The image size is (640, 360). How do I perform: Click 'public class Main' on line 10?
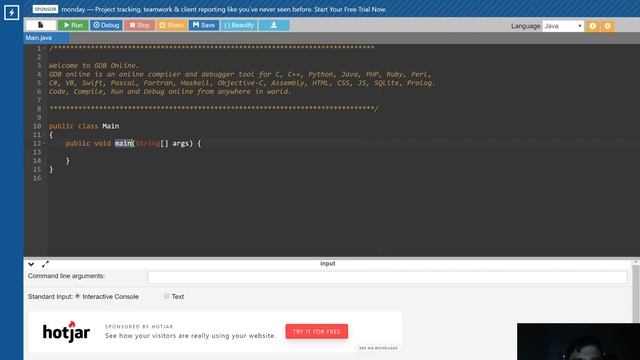click(x=84, y=126)
